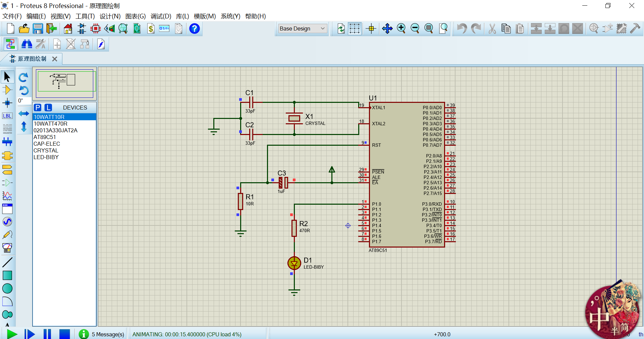Click the Save design icon
The height and width of the screenshot is (339, 644).
coord(38,29)
